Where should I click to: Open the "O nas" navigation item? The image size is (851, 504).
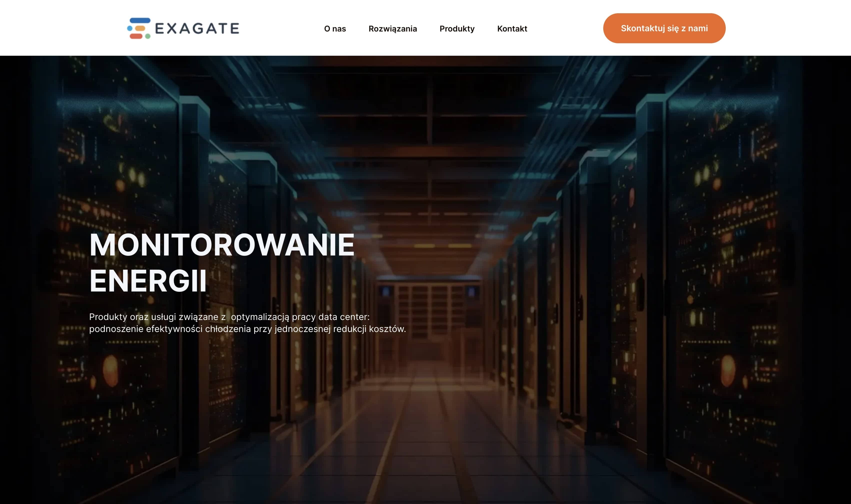pos(335,29)
